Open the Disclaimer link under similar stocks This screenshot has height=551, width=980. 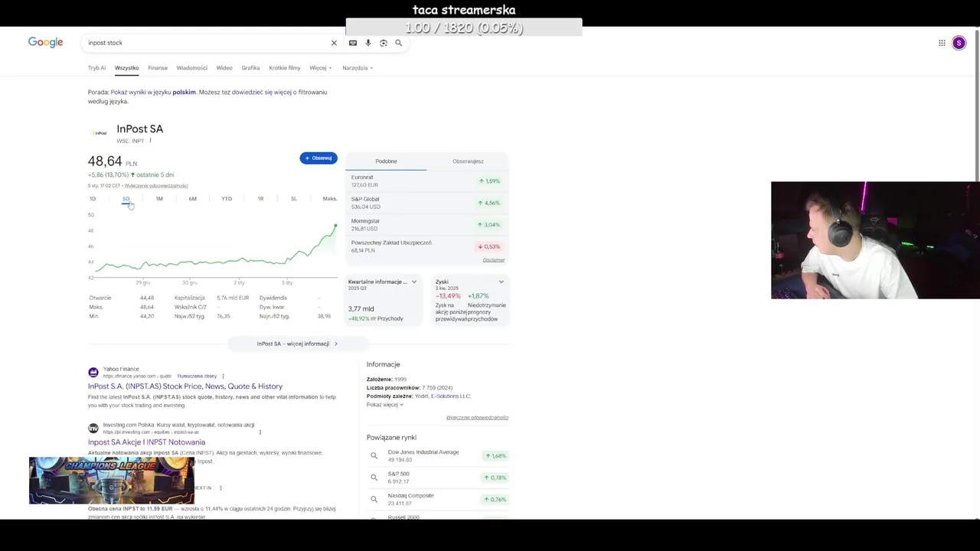point(494,260)
